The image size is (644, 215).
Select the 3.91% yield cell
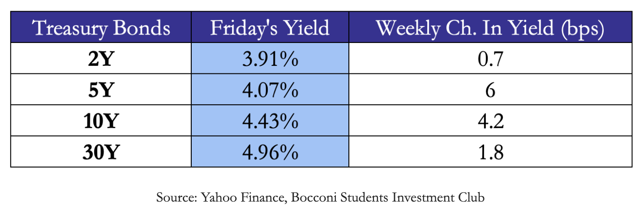pyautogui.click(x=270, y=60)
